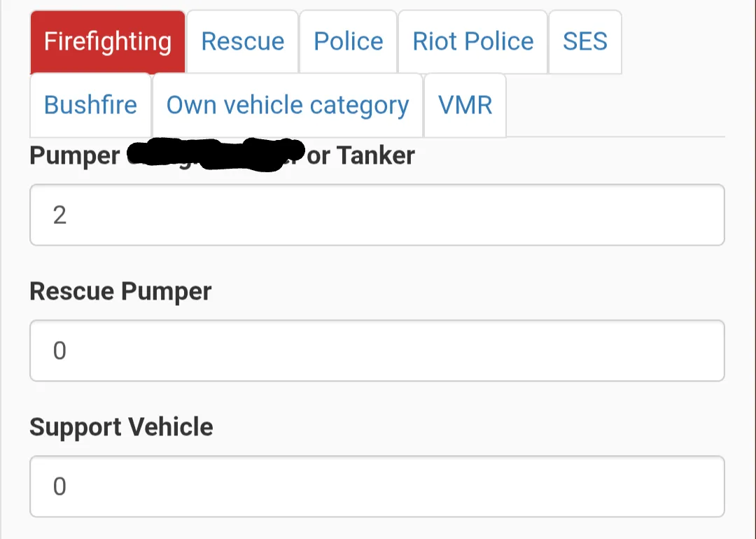Screen dimensions: 756x539
Task: Switch to Own vehicle category tab
Action: tap(288, 106)
